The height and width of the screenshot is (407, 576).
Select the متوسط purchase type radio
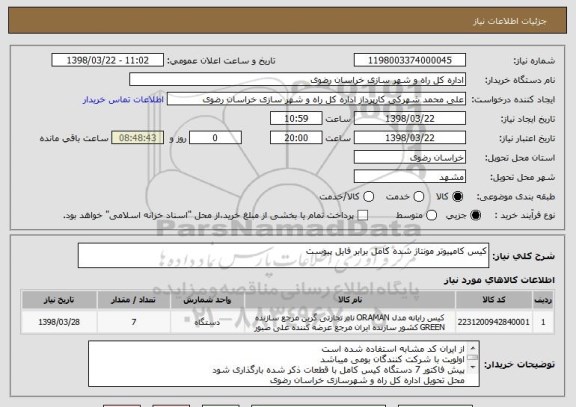pos(431,215)
